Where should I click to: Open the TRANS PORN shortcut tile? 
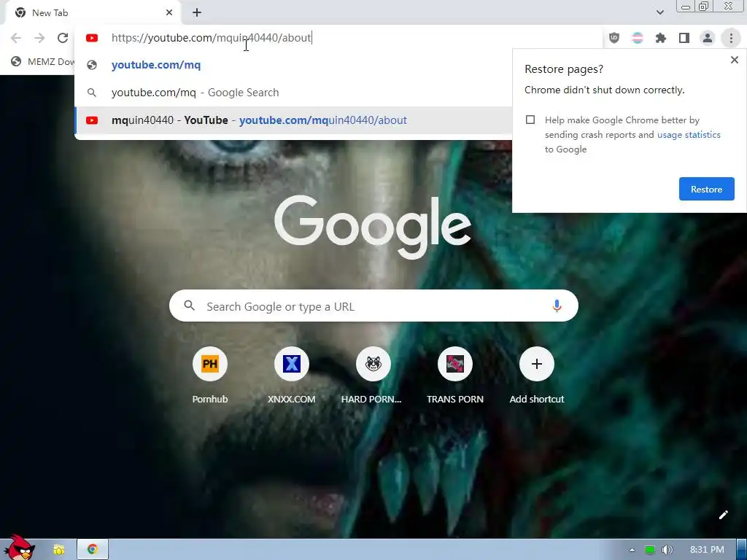click(455, 376)
